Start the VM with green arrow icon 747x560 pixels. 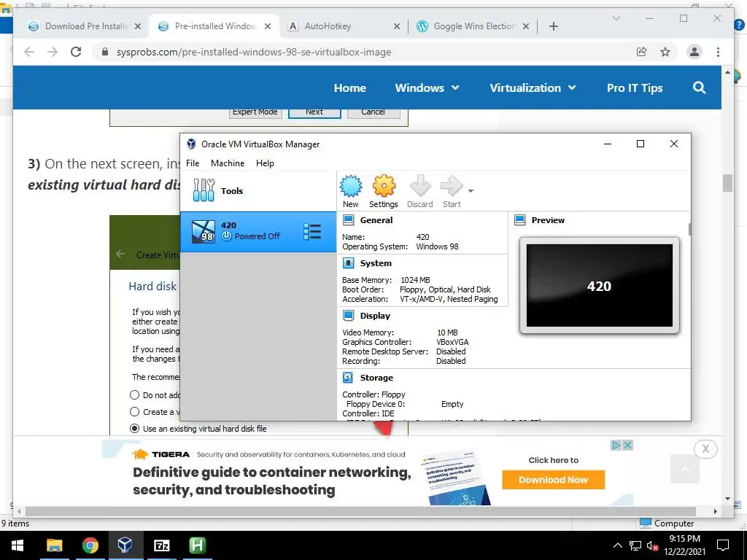click(x=452, y=186)
